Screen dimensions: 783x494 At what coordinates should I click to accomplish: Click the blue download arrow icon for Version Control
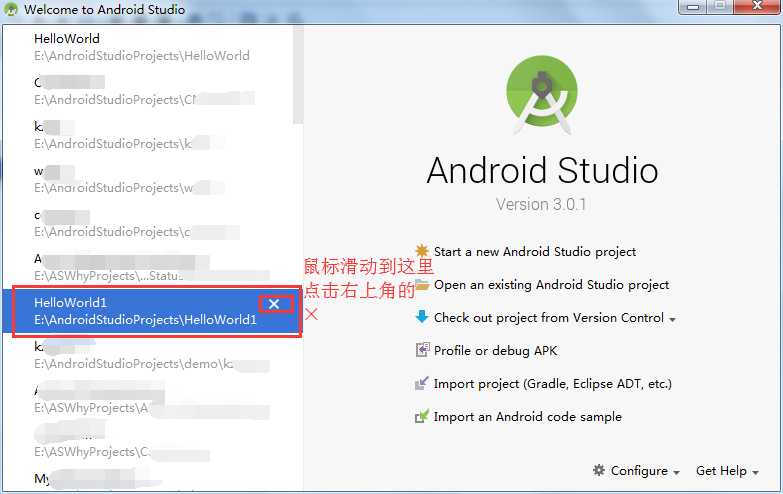point(422,317)
